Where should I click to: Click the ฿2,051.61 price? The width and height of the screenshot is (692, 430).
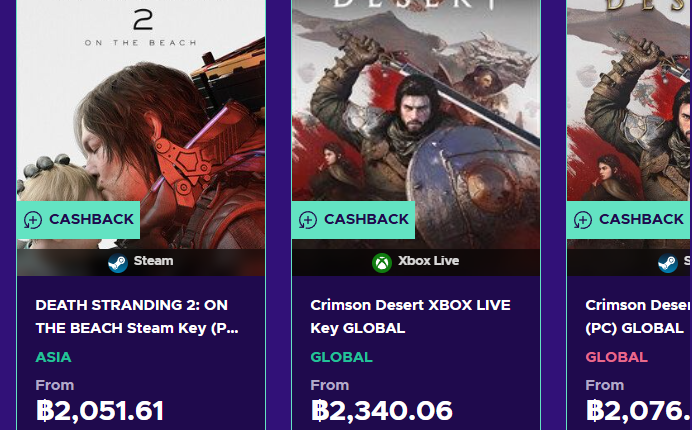pyautogui.click(x=99, y=410)
